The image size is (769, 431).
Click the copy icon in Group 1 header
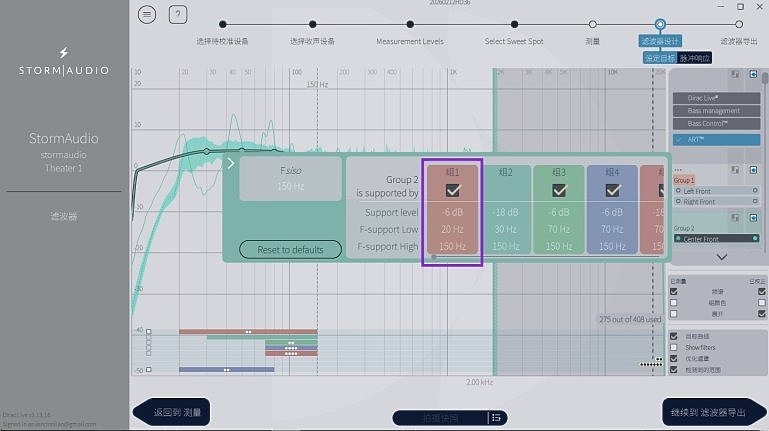(735, 170)
